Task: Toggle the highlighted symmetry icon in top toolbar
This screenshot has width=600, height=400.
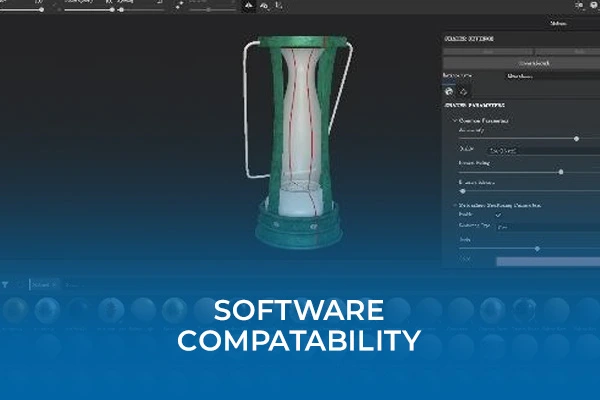Action: (x=249, y=6)
